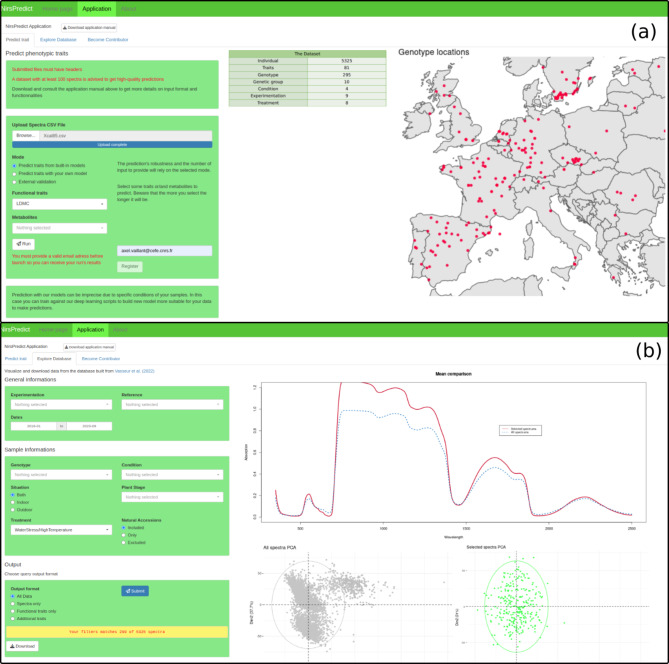Open the Functional traits dropdown showing LDMC

point(60,204)
